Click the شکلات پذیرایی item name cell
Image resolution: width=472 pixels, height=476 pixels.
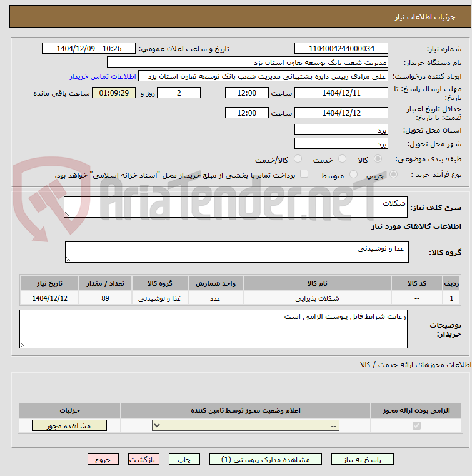pyautogui.click(x=317, y=298)
